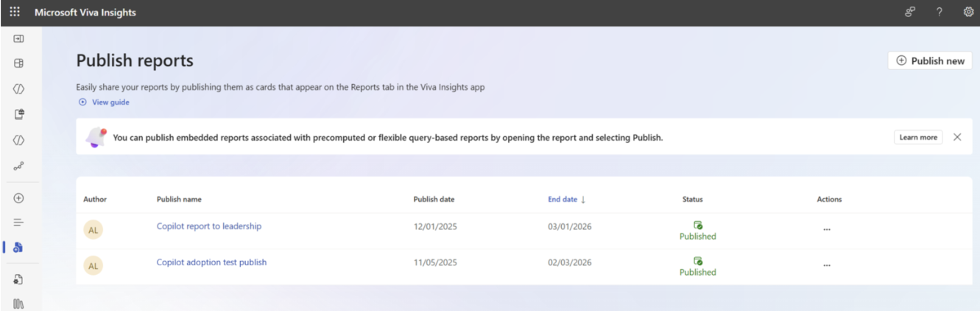Click the Published status text in leadership row
Image resolution: width=980 pixels, height=311 pixels.
[697, 237]
